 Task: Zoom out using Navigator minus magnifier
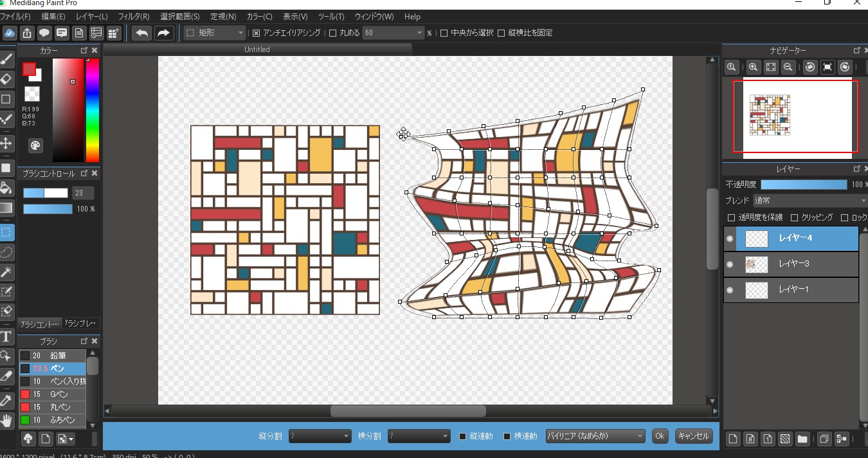coord(788,67)
